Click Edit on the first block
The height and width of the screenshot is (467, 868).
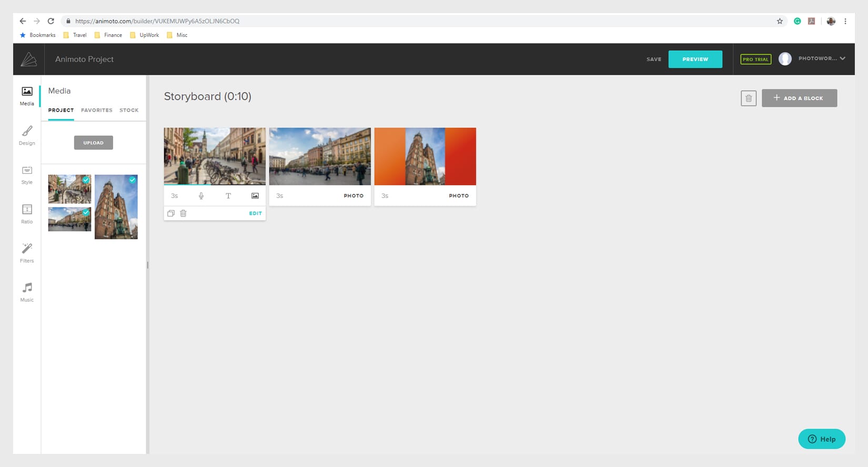point(255,213)
